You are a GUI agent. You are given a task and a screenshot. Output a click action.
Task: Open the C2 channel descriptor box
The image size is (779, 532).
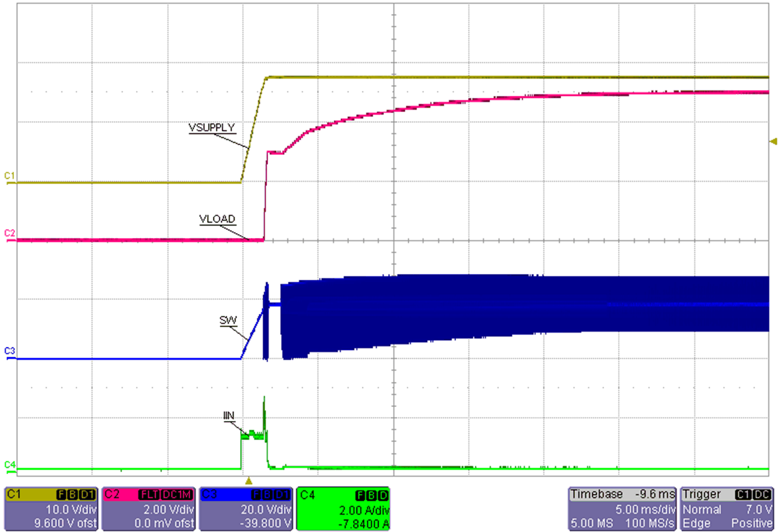149,509
